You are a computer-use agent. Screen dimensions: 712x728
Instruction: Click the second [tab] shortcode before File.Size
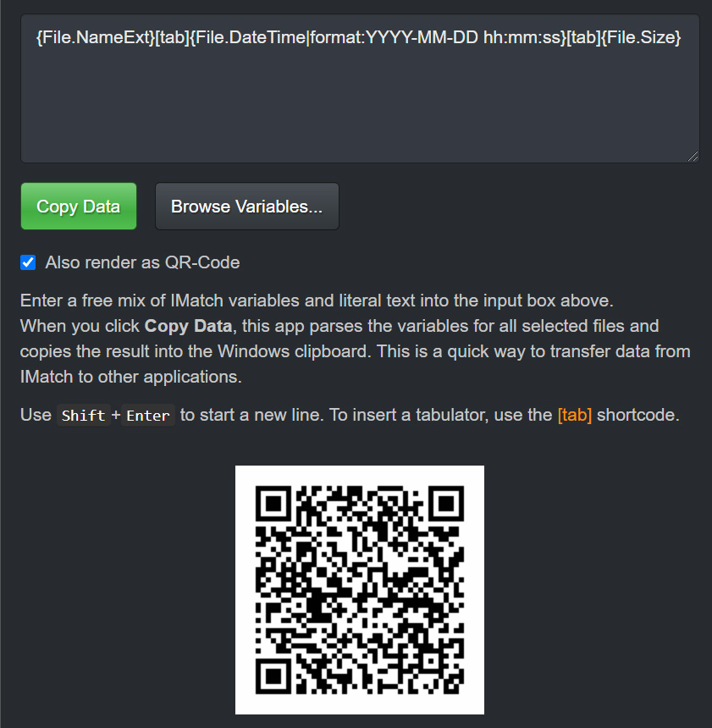[x=584, y=37]
